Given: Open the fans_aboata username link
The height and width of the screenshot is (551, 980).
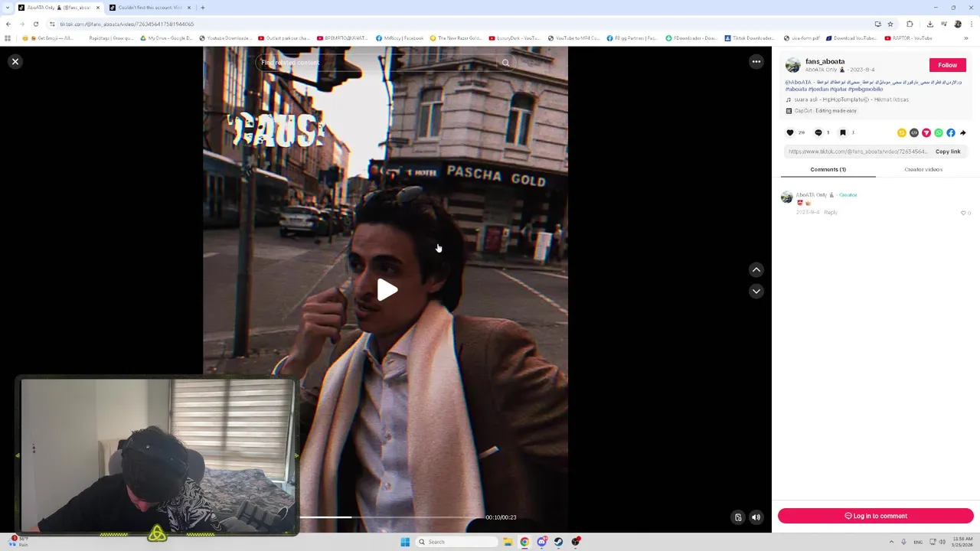Looking at the screenshot, I should pyautogui.click(x=825, y=61).
